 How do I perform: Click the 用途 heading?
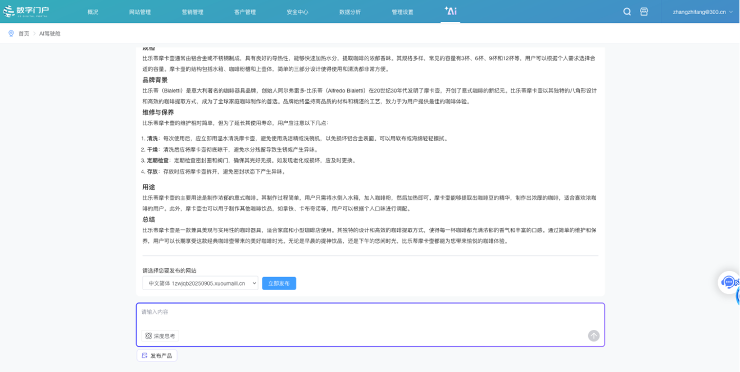[x=149, y=187]
